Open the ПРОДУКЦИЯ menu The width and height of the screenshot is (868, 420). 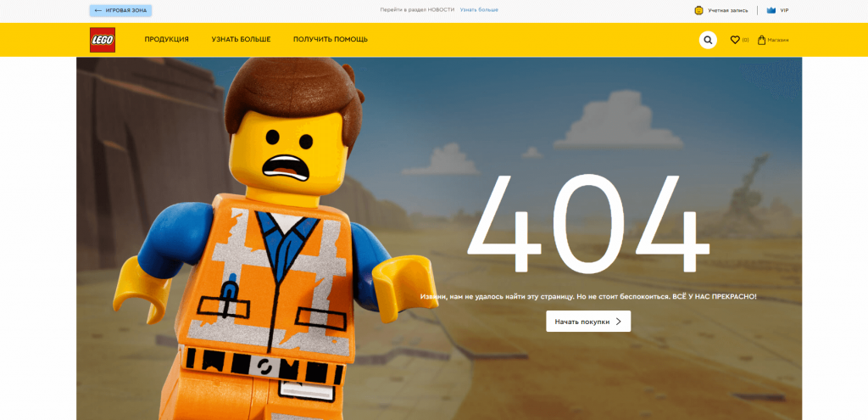(x=167, y=39)
